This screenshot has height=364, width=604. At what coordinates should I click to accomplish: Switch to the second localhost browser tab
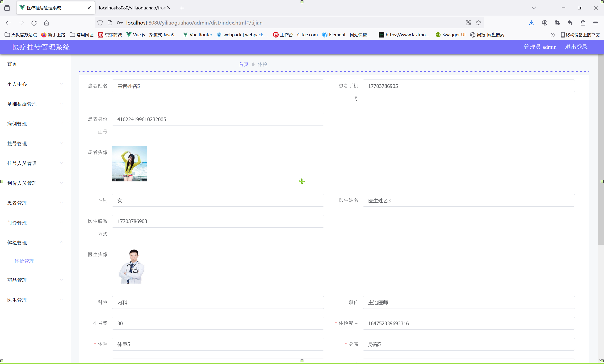coord(132,8)
